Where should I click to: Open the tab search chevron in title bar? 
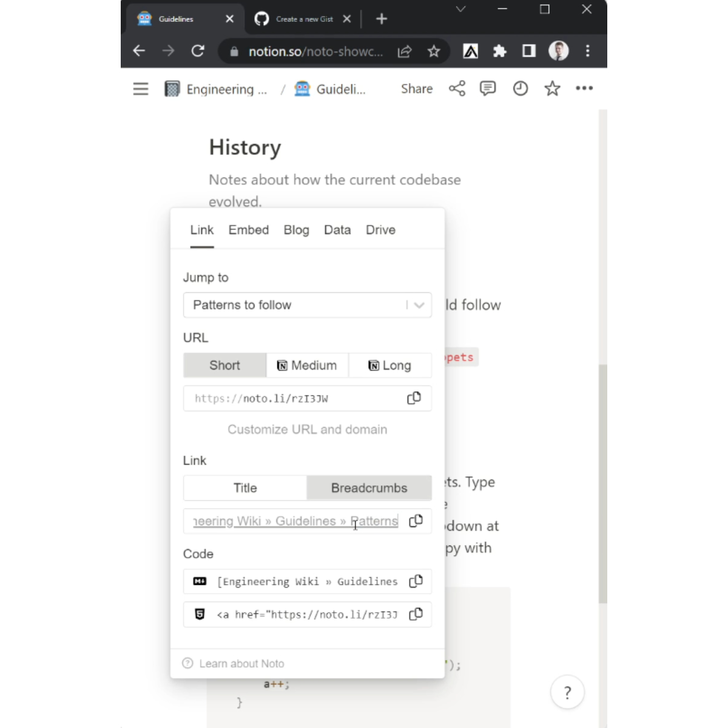(x=460, y=9)
